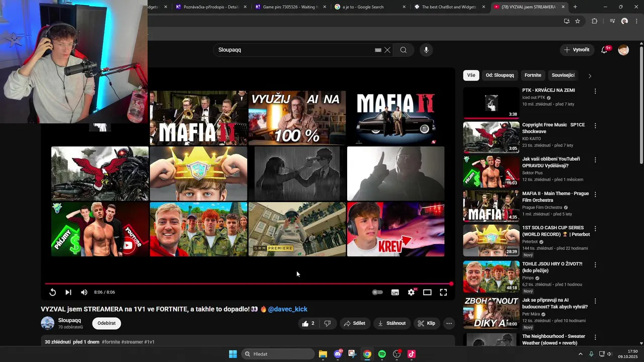Enter fullscreen mode
Screen dimensions: 644x362
tap(443, 292)
